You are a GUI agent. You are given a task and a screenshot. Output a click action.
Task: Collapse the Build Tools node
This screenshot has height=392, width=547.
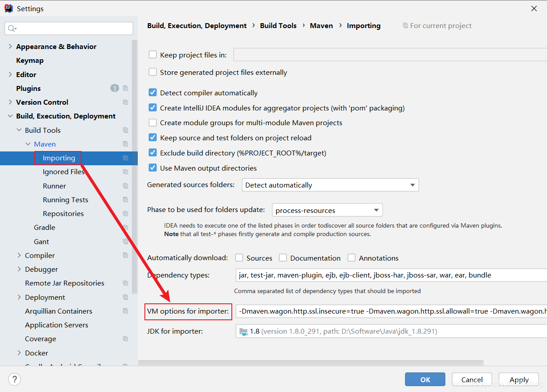click(x=19, y=130)
